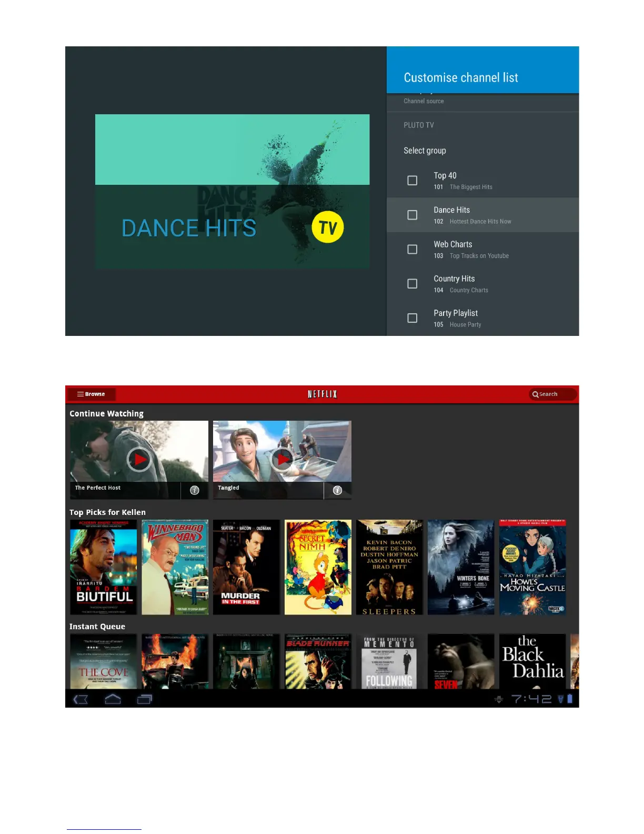
Task: Tap the 7:42 clock in status bar
Action: (531, 699)
